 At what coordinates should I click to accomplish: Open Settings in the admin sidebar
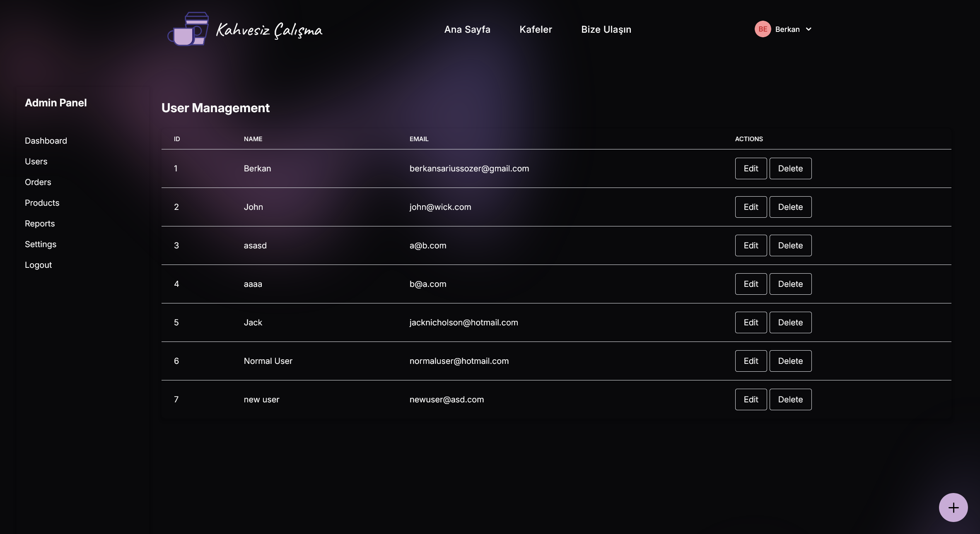point(41,244)
